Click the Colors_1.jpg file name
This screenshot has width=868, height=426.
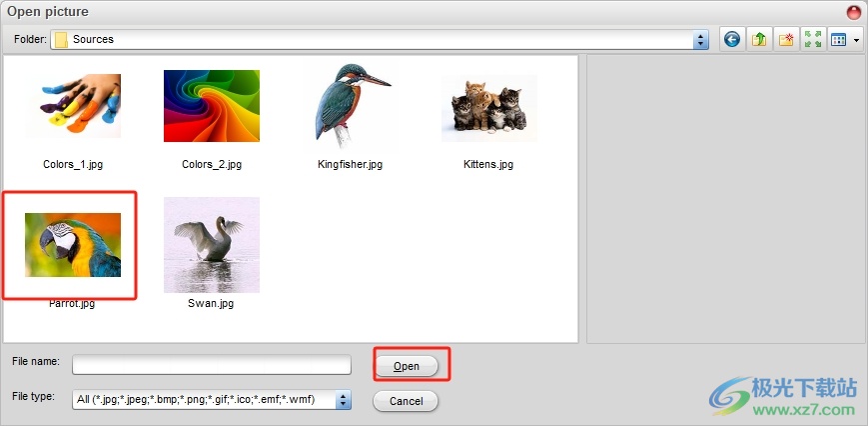[x=73, y=165]
